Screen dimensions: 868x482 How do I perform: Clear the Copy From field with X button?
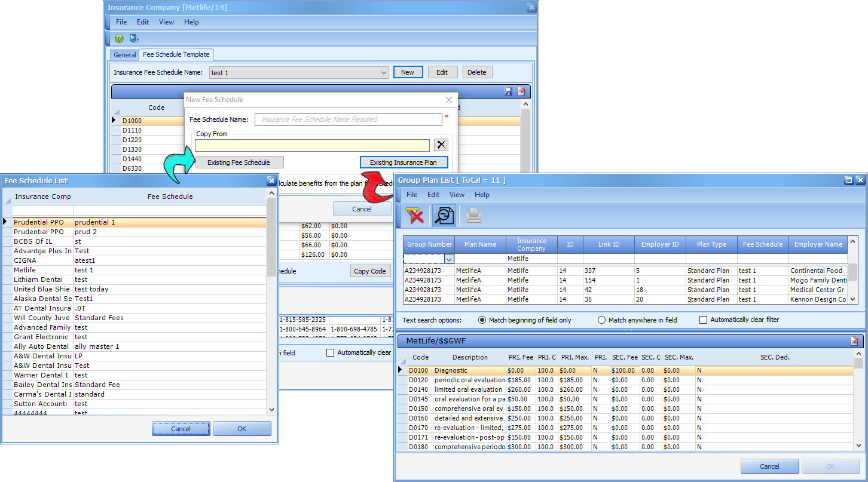pyautogui.click(x=441, y=145)
